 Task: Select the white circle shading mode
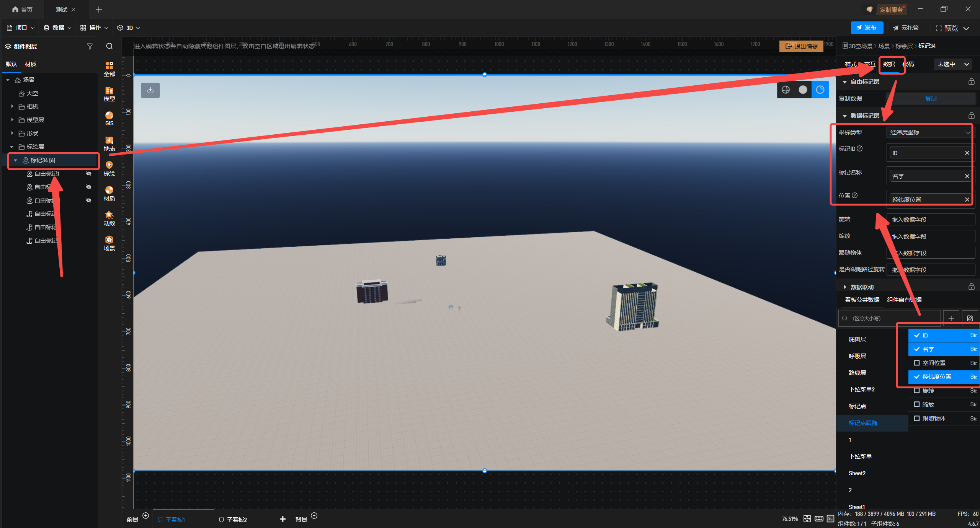click(803, 90)
